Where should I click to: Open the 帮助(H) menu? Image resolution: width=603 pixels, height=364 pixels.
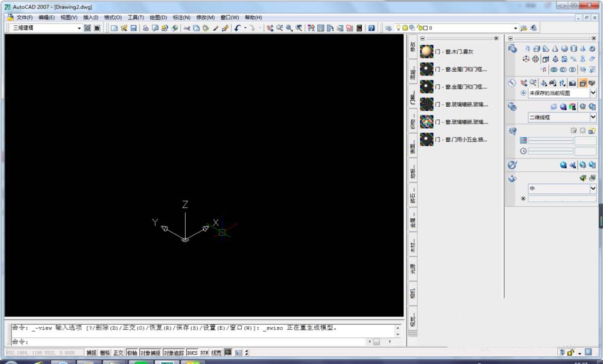[253, 17]
